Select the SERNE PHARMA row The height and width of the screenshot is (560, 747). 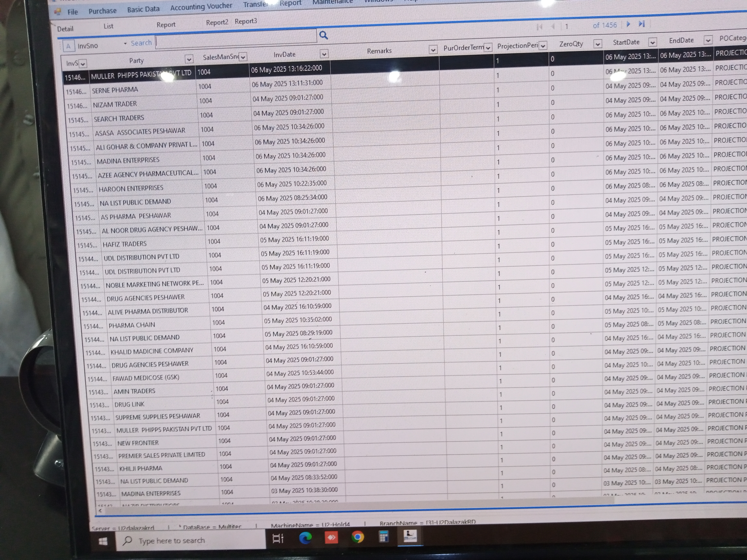click(115, 90)
